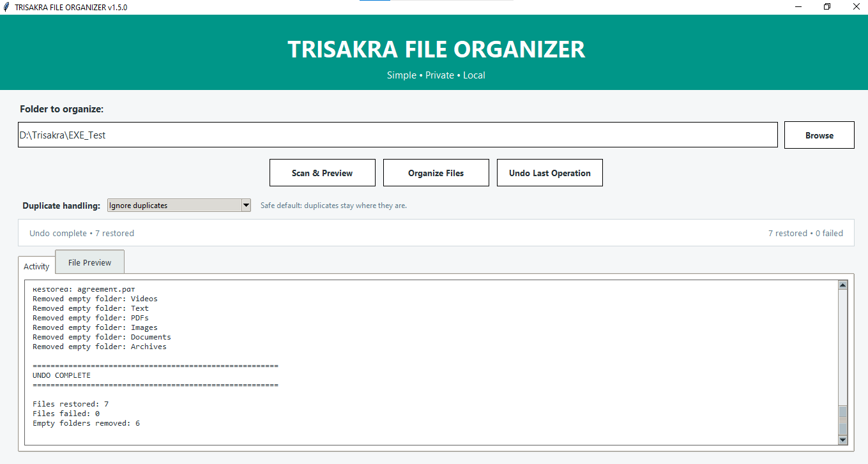Image resolution: width=868 pixels, height=464 pixels.
Task: Click the TRISAKRA FILE ORGANIZER banner title
Action: click(x=436, y=49)
